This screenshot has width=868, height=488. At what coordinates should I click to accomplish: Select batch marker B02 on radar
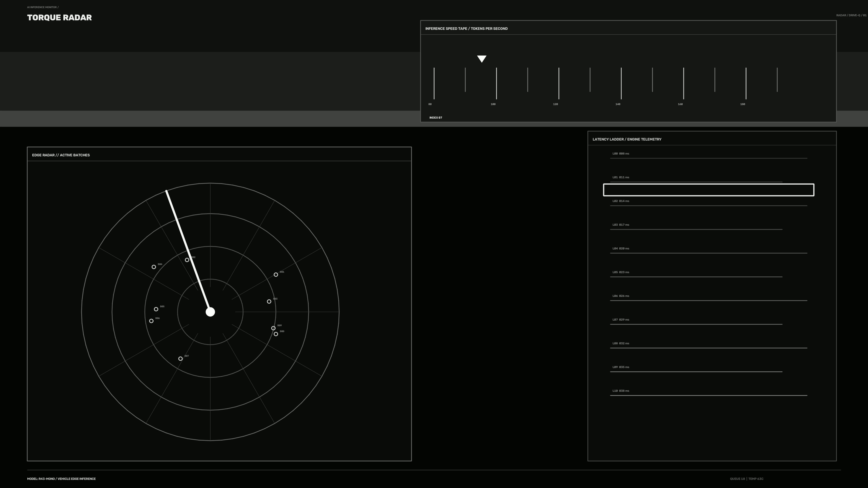tap(187, 260)
